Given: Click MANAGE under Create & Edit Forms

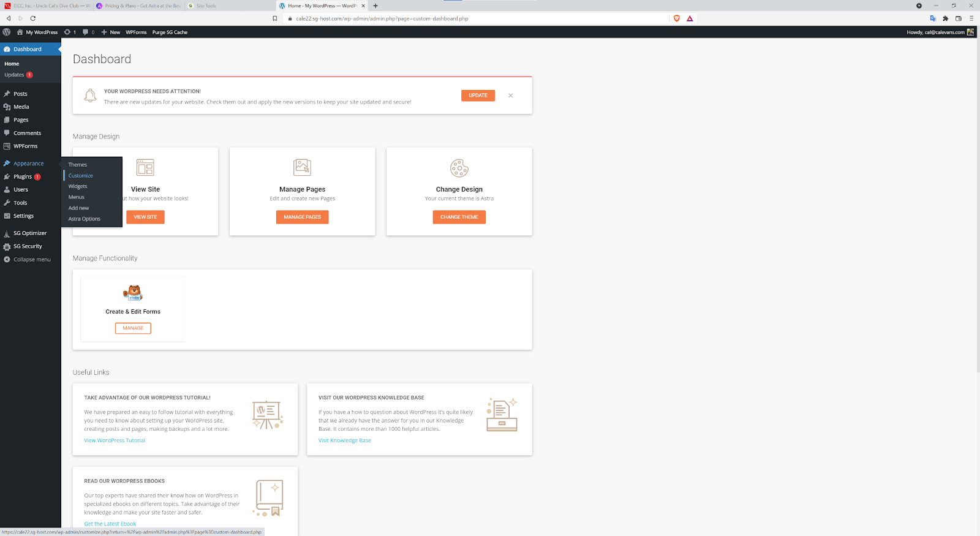Looking at the screenshot, I should pos(133,328).
